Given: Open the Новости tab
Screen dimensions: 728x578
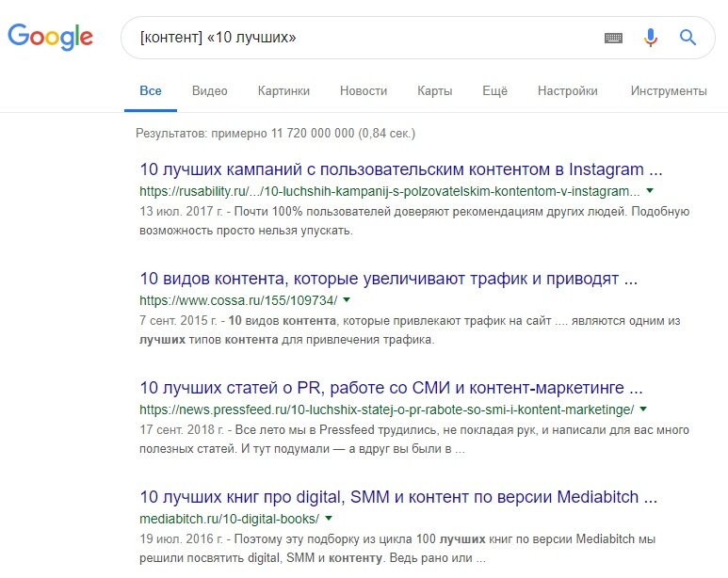Looking at the screenshot, I should [x=364, y=90].
